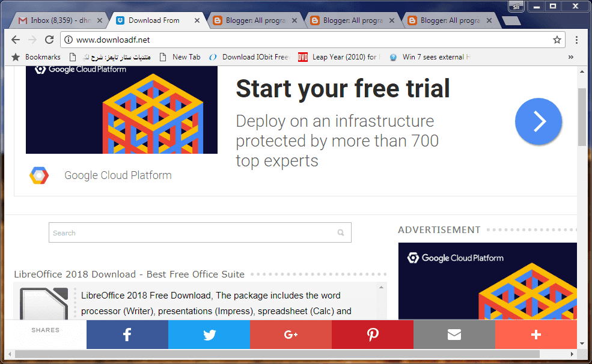Share the page via the Twitter icon
Image resolution: width=592 pixels, height=364 pixels.
[209, 335]
